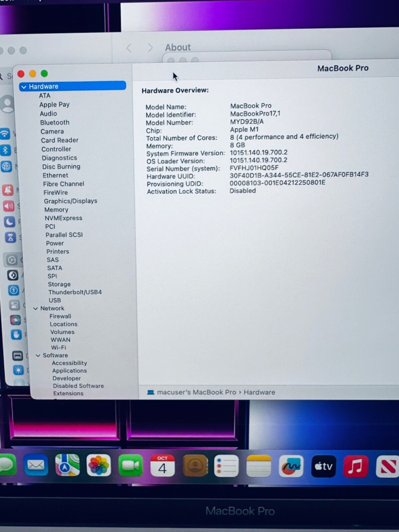
Task: Launch the Apple TV app
Action: (324, 466)
